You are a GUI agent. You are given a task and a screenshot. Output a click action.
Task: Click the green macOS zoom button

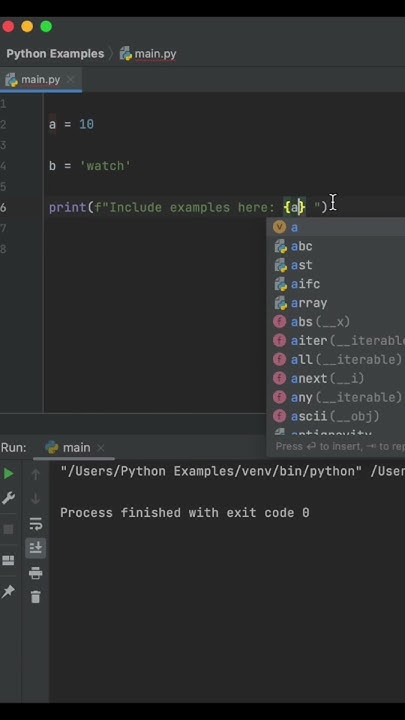point(46,27)
